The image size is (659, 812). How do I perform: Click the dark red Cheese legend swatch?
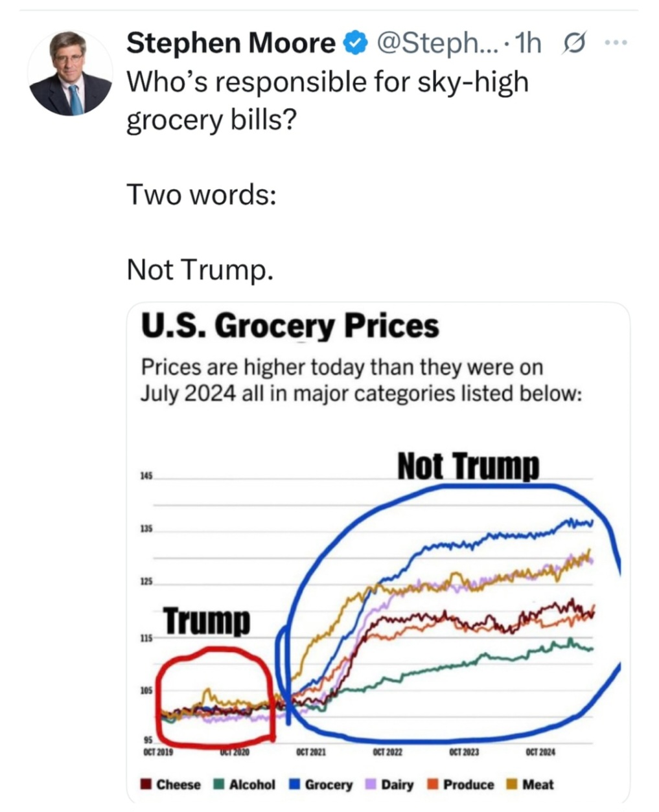pyautogui.click(x=147, y=785)
